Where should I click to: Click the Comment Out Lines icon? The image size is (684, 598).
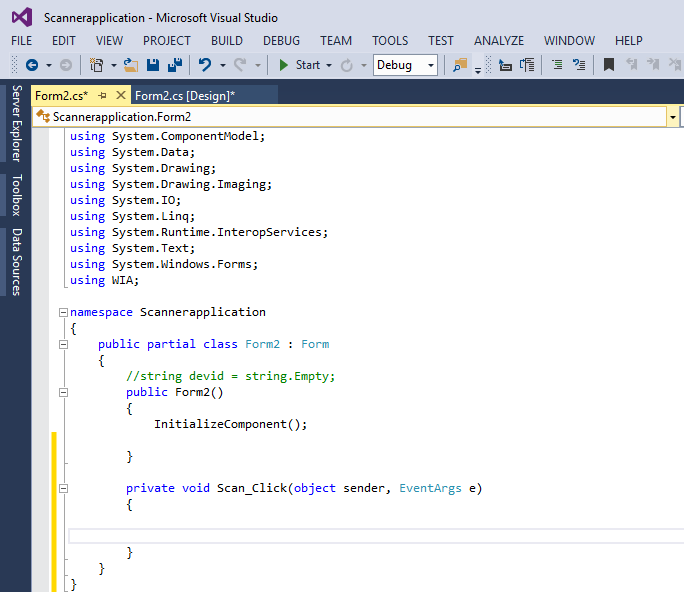(557, 65)
